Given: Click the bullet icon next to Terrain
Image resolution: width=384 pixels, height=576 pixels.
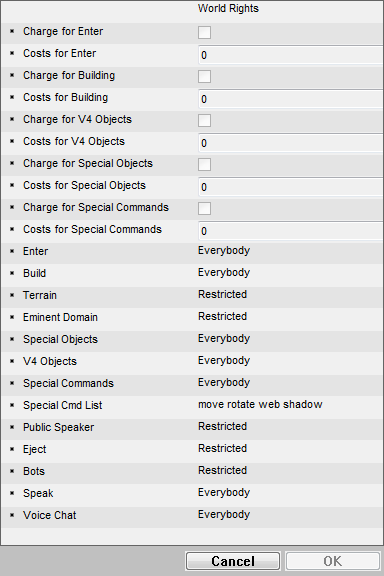Looking at the screenshot, I should click(12, 295).
